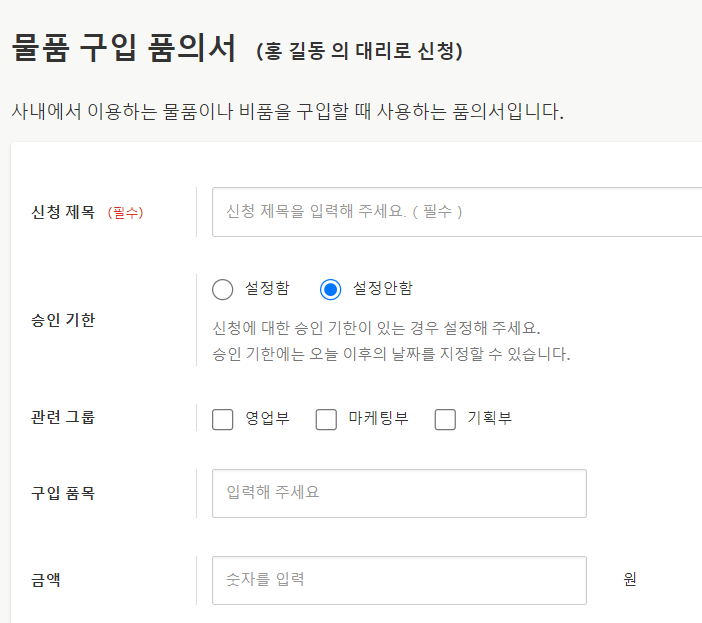Image resolution: width=702 pixels, height=623 pixels.
Task: Click the 구입 품목 row label
Action: click(x=63, y=493)
